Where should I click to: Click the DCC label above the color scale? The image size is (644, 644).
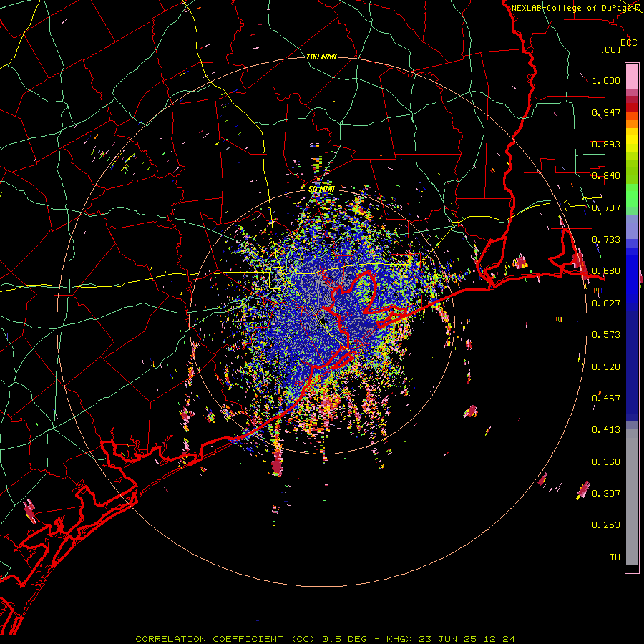628,42
